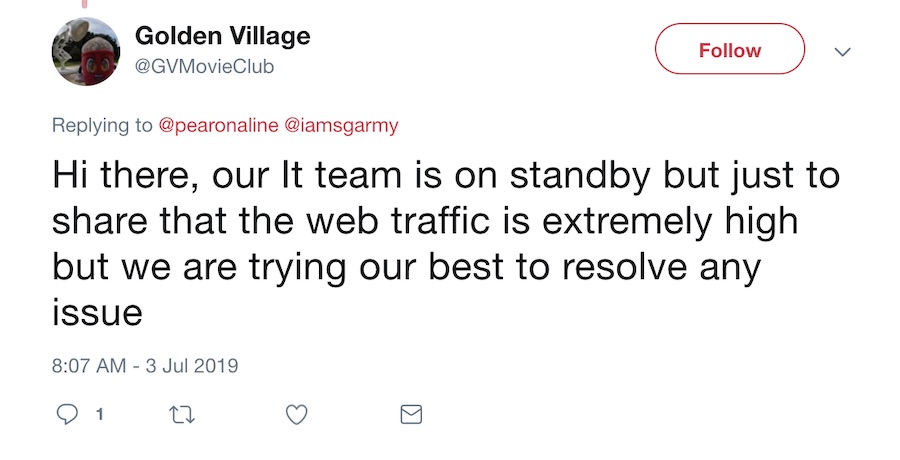Expand the tweet options chevron arrow
900x460 pixels.
click(x=842, y=52)
